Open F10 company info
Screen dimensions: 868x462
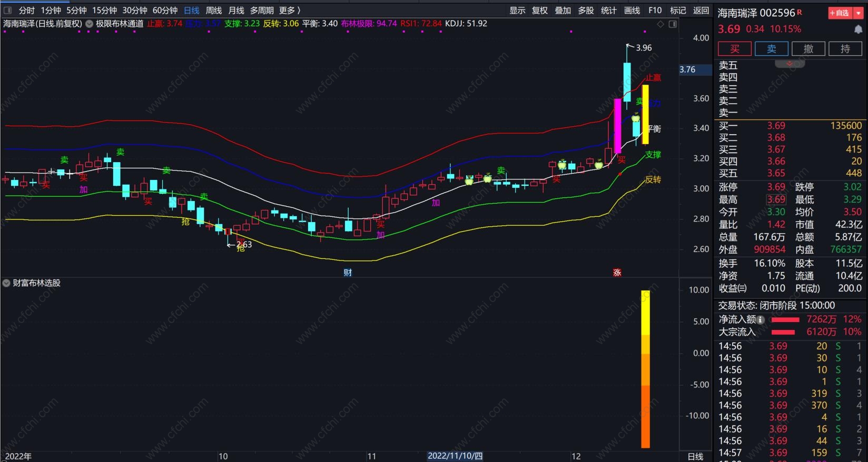[655, 10]
